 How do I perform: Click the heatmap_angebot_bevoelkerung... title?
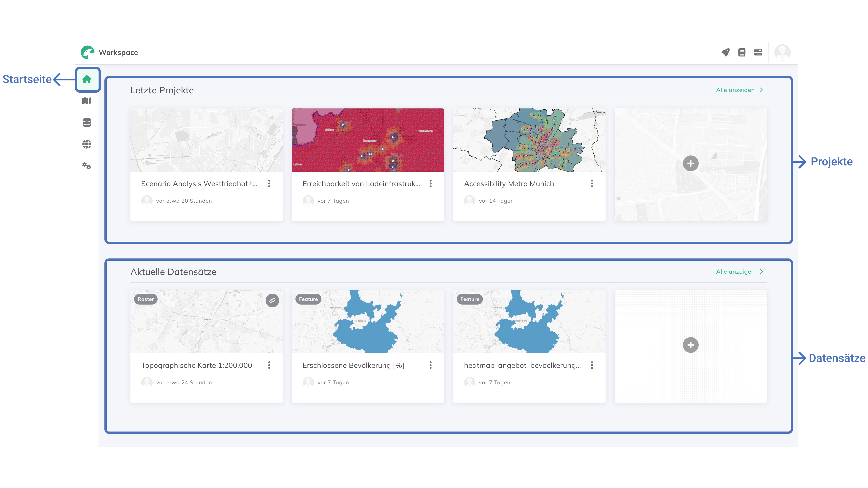click(x=522, y=365)
